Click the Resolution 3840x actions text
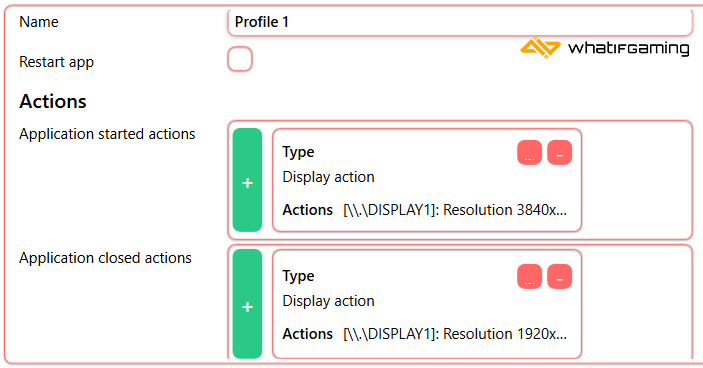 point(455,210)
